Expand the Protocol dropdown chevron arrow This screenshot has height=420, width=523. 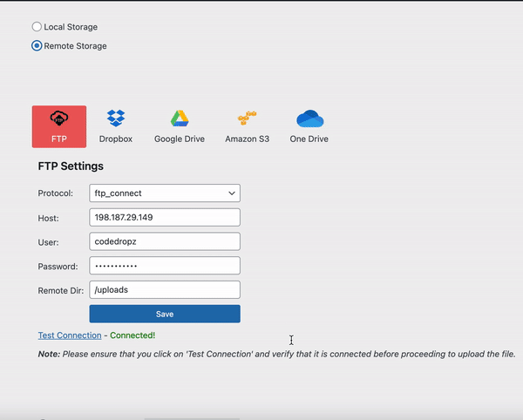[x=231, y=193]
